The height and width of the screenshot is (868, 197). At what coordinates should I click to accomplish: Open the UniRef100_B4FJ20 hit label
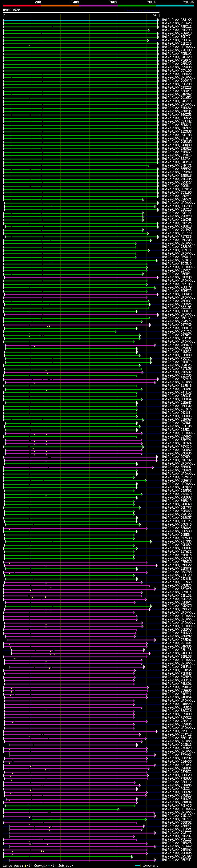coord(176,57)
